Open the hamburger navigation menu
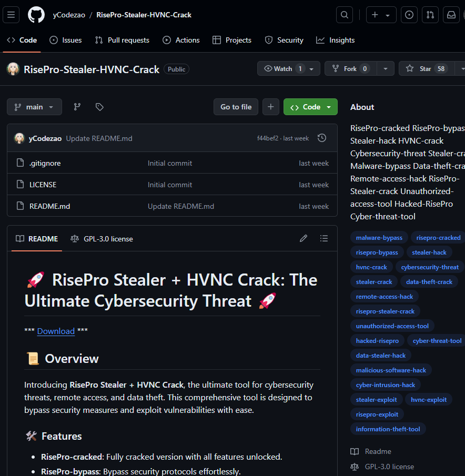Viewport: 465px width, 476px height. (x=11, y=15)
